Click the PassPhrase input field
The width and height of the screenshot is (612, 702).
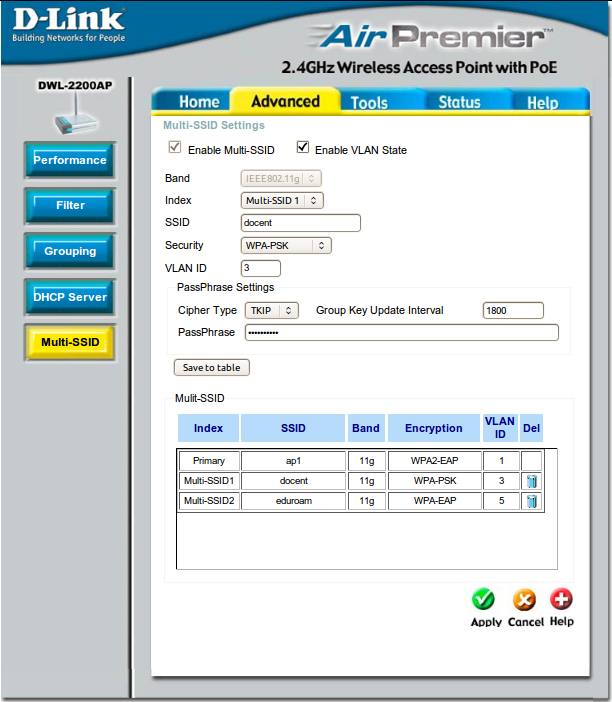click(x=400, y=333)
